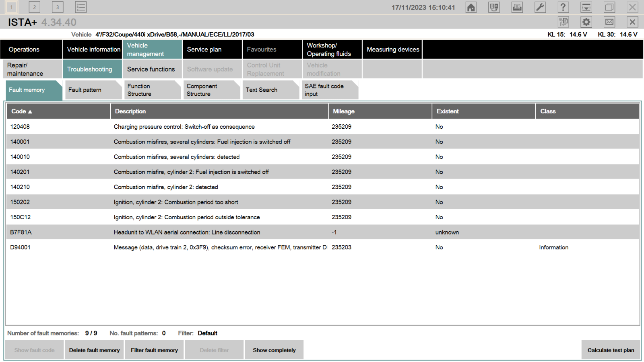The width and height of the screenshot is (644, 362).
Task: Select Repair/maintenance sub-tab
Action: click(x=33, y=69)
